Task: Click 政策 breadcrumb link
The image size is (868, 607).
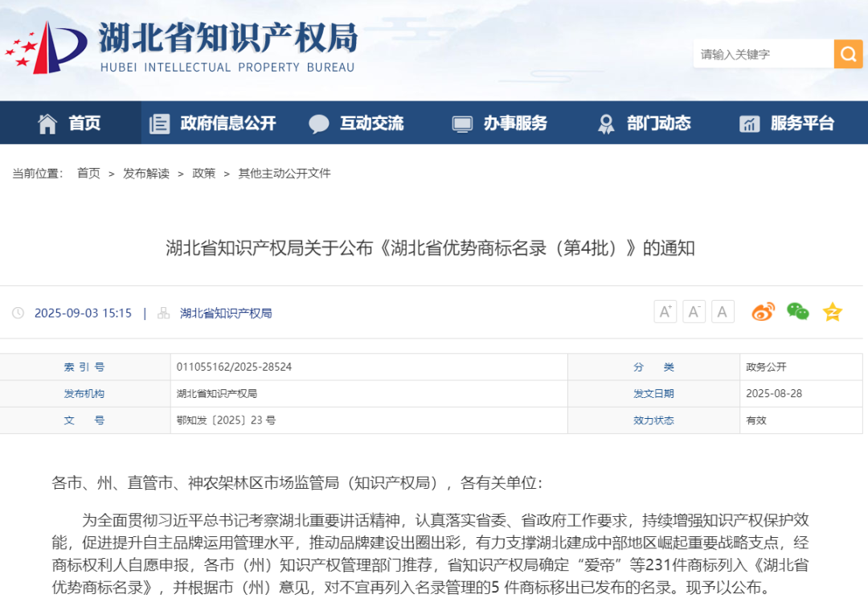Action: click(203, 174)
